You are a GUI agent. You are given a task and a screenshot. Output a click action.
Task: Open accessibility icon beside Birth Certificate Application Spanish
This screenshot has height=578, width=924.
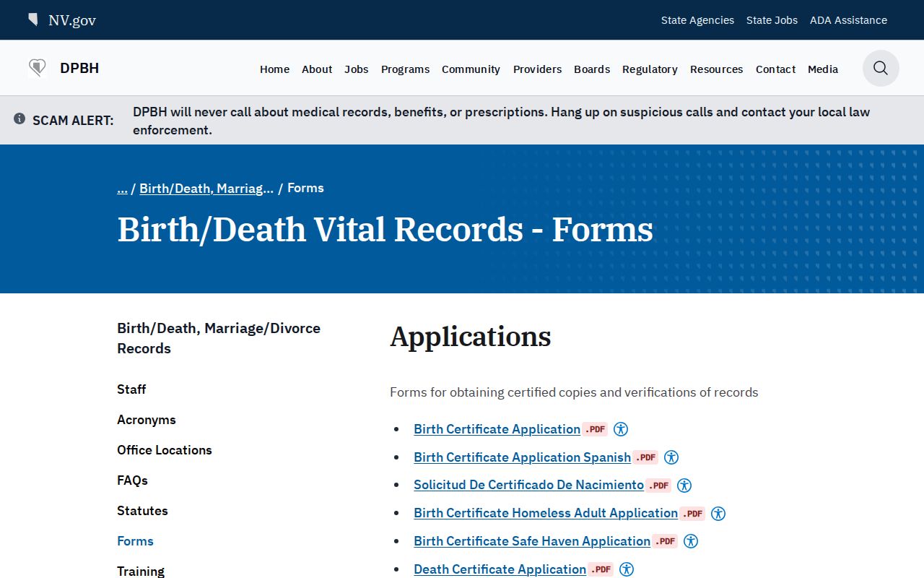[671, 457]
